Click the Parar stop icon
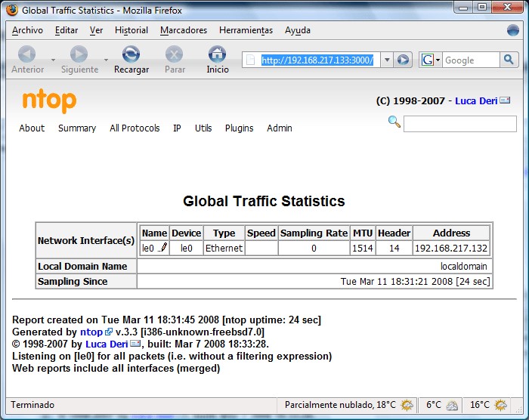 pyautogui.click(x=175, y=54)
